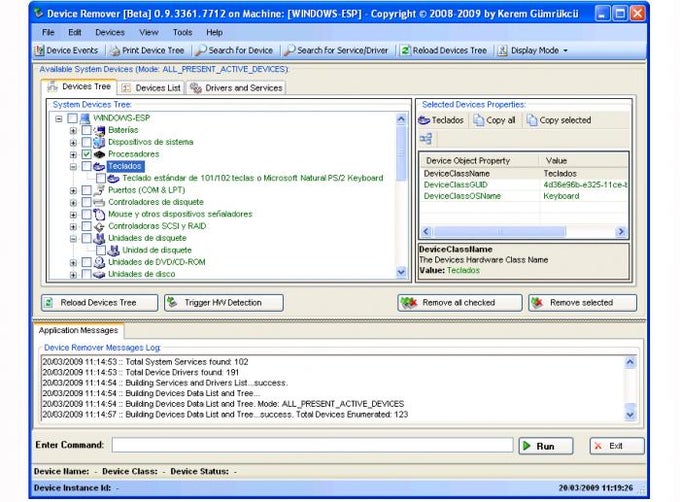
Task: Open Device Events from the toolbar
Action: point(67,50)
